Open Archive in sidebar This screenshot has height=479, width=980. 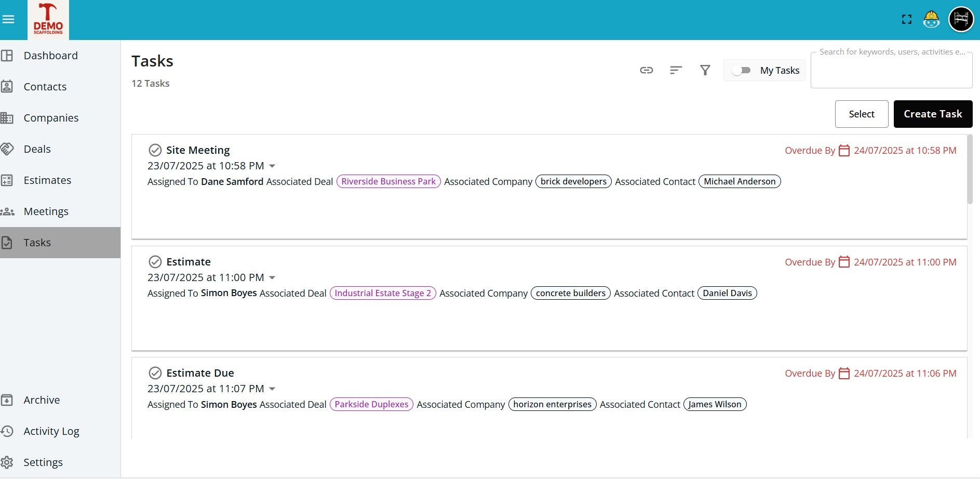click(60, 400)
